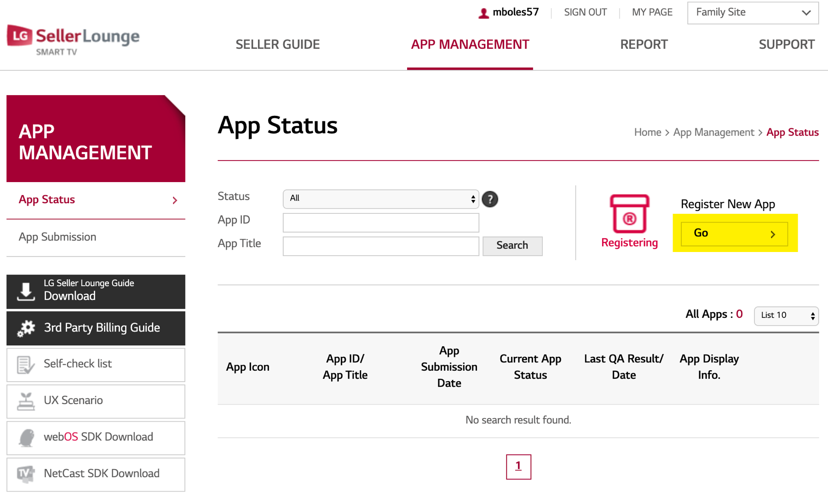Click the NetCast SDK Download TV icon
The height and width of the screenshot is (504, 828).
click(x=26, y=474)
